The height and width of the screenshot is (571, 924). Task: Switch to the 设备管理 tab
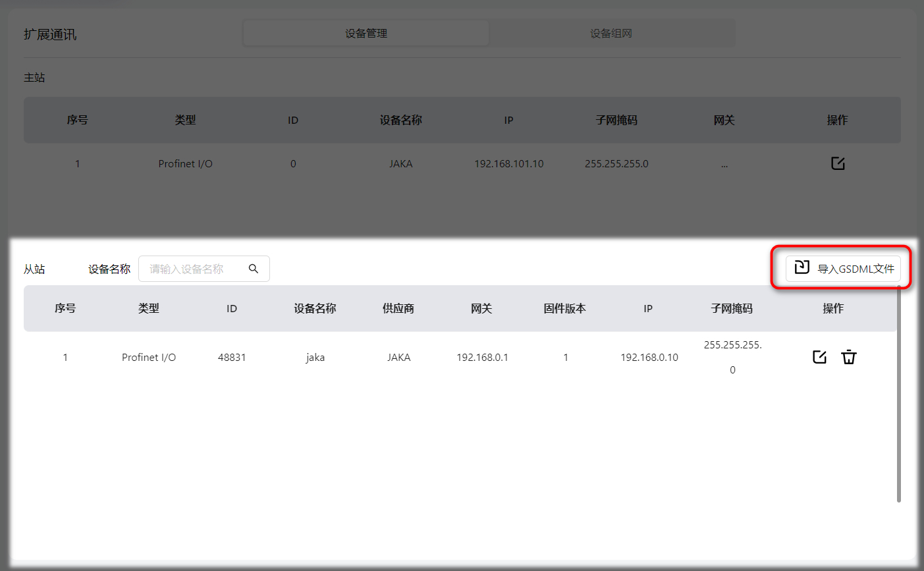tap(366, 34)
